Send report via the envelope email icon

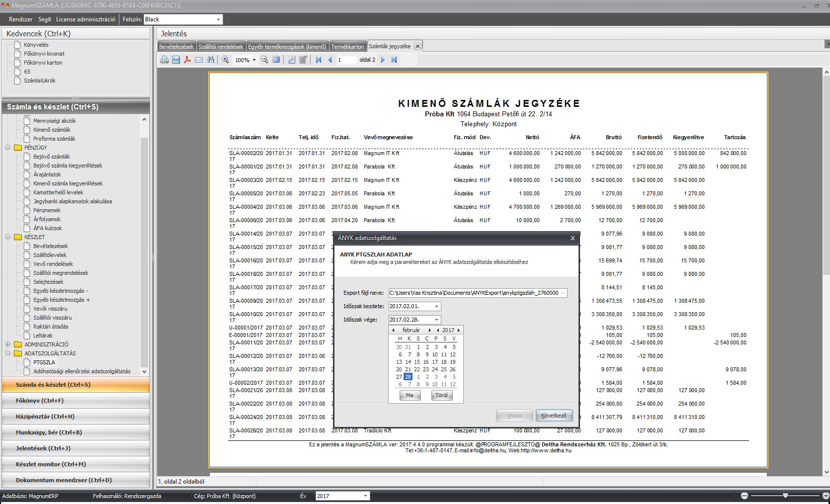[199, 60]
